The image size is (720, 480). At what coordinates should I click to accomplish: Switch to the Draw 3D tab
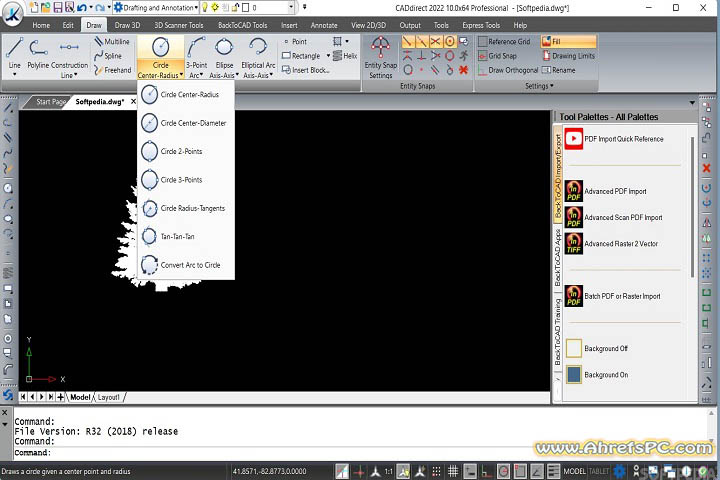[x=127, y=25]
